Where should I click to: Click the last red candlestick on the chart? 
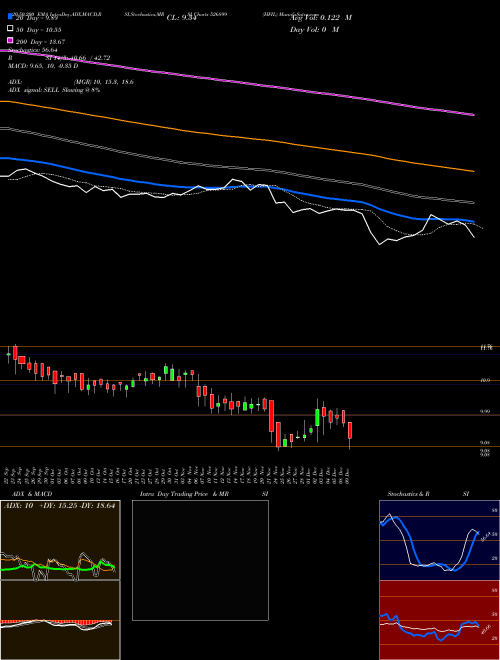[350, 431]
